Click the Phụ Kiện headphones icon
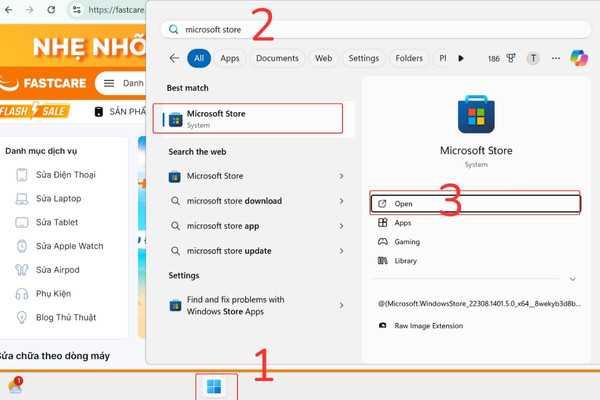The height and width of the screenshot is (400, 600). click(22, 294)
